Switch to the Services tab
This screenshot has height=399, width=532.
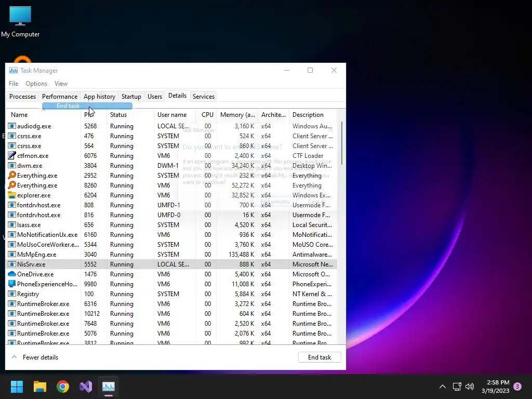(204, 97)
